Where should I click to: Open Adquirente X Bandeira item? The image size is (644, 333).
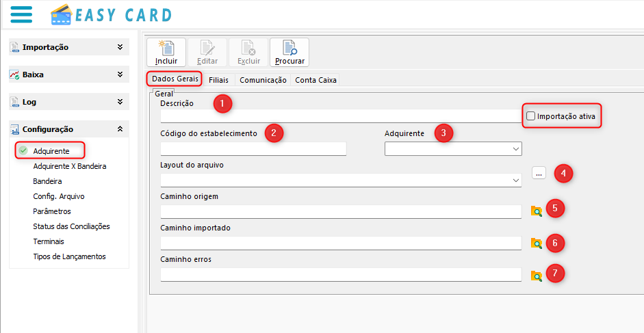click(x=69, y=166)
